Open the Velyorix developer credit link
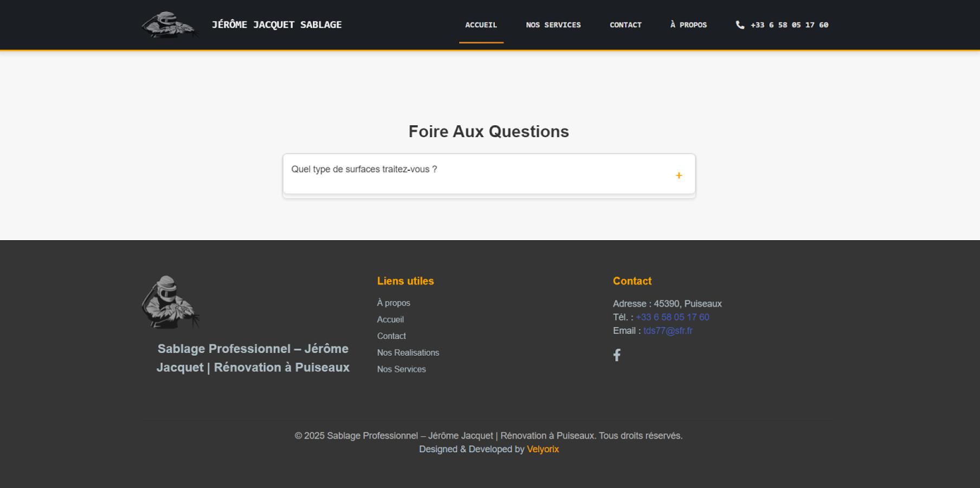The height and width of the screenshot is (488, 980). click(x=543, y=450)
